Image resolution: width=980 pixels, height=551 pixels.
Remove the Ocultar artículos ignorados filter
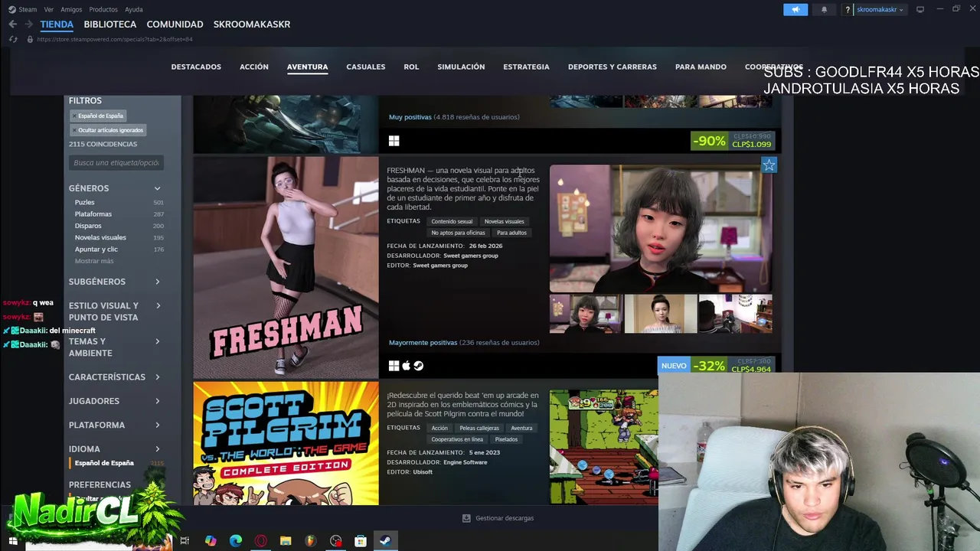74,130
